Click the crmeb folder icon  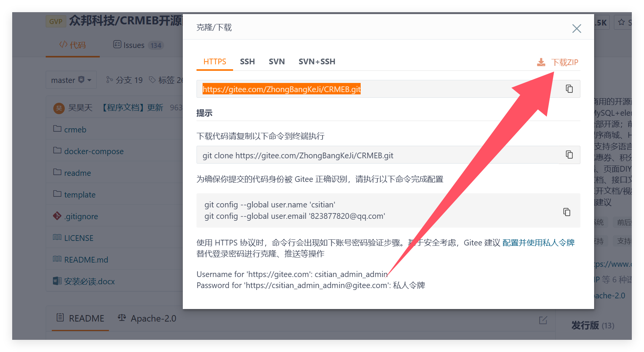pyautogui.click(x=57, y=129)
